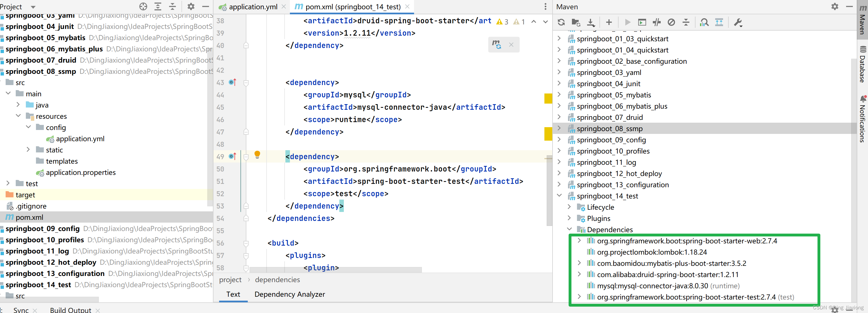The image size is (868, 313).
Task: Click 'dependencies' breadcrumb in editor
Action: point(277,280)
